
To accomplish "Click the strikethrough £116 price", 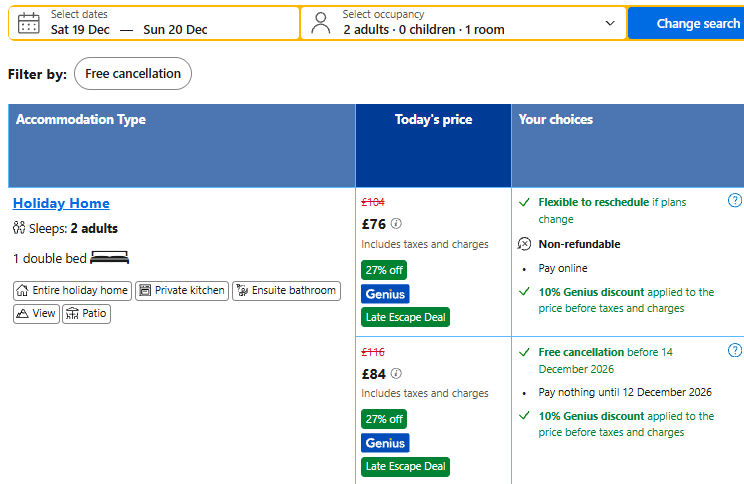I will click(x=373, y=352).
